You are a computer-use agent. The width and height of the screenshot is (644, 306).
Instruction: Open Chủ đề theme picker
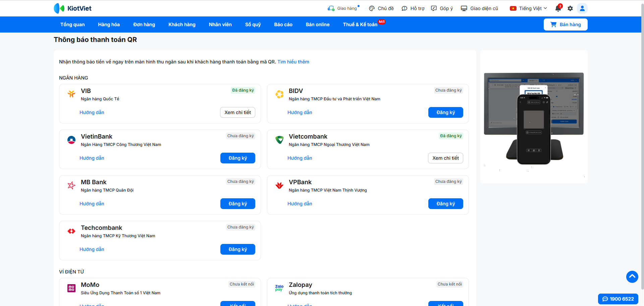pos(381,8)
